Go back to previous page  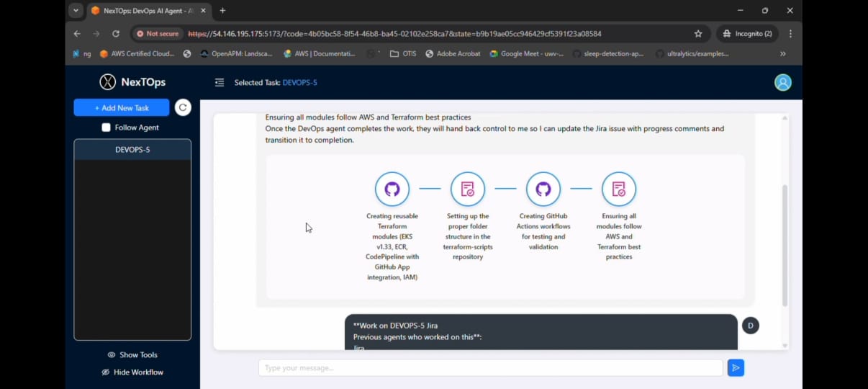[x=77, y=33]
